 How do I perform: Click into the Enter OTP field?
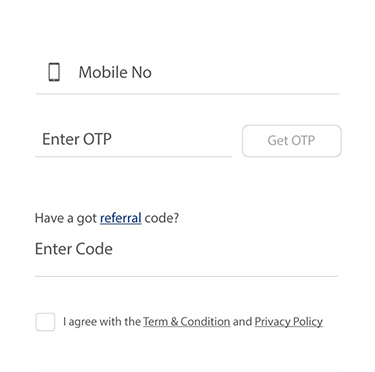click(x=133, y=139)
